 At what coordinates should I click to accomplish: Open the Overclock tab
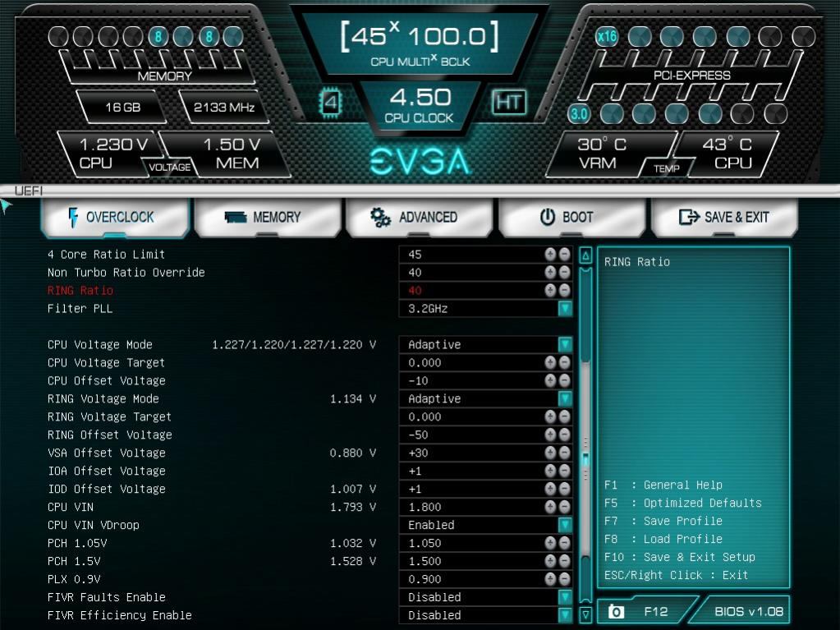coord(115,217)
